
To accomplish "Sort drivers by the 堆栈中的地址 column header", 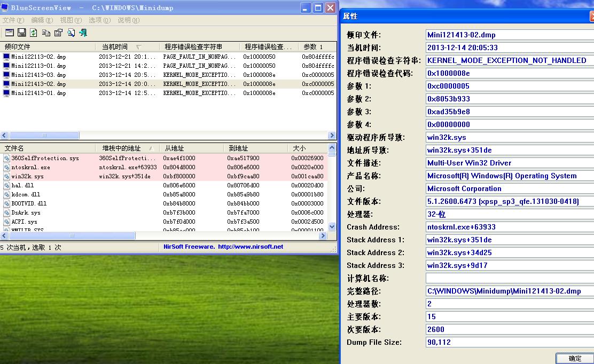I will pos(128,148).
